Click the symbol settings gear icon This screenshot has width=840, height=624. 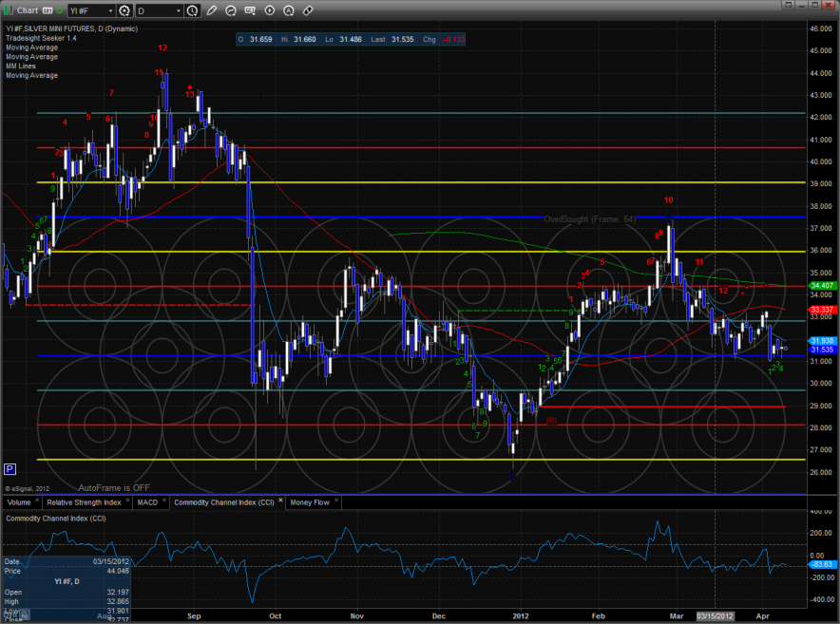124,11
